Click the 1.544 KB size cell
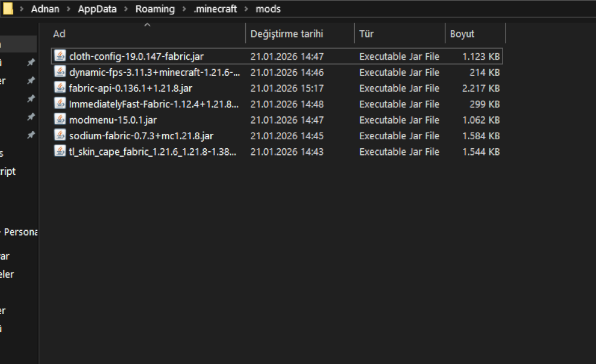 click(x=481, y=152)
